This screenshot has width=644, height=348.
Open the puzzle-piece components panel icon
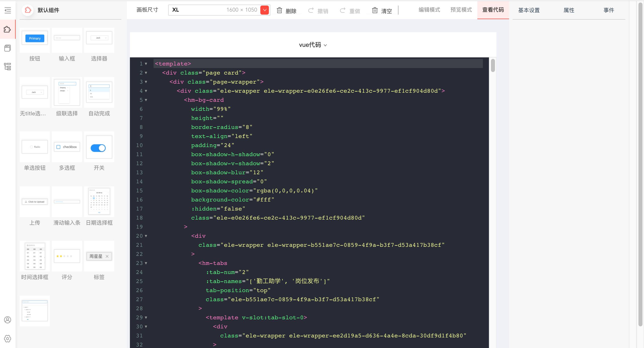(x=8, y=29)
